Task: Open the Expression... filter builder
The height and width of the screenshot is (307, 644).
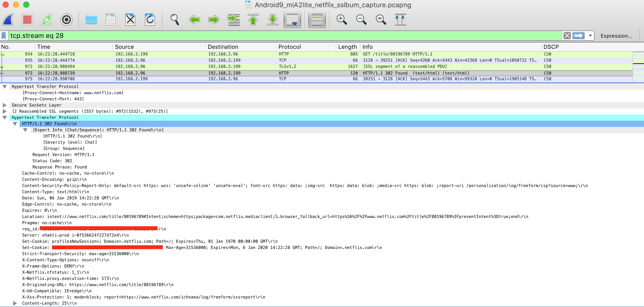Action: click(x=616, y=36)
